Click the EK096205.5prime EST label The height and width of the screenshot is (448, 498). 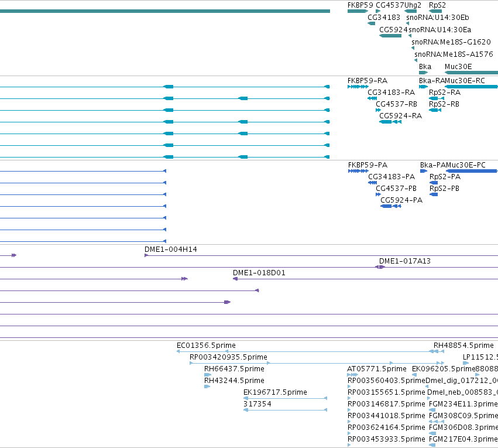point(444,369)
